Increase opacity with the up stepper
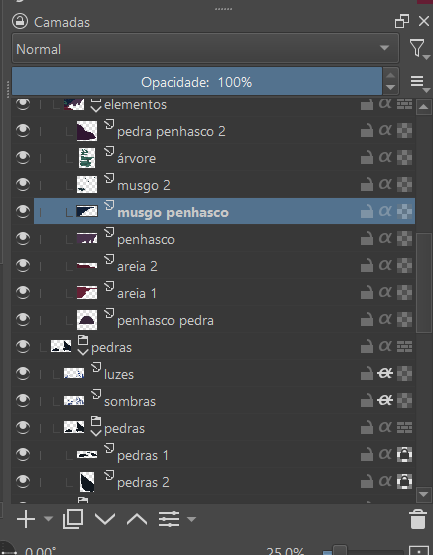Image resolution: width=433 pixels, height=555 pixels. 391,75
